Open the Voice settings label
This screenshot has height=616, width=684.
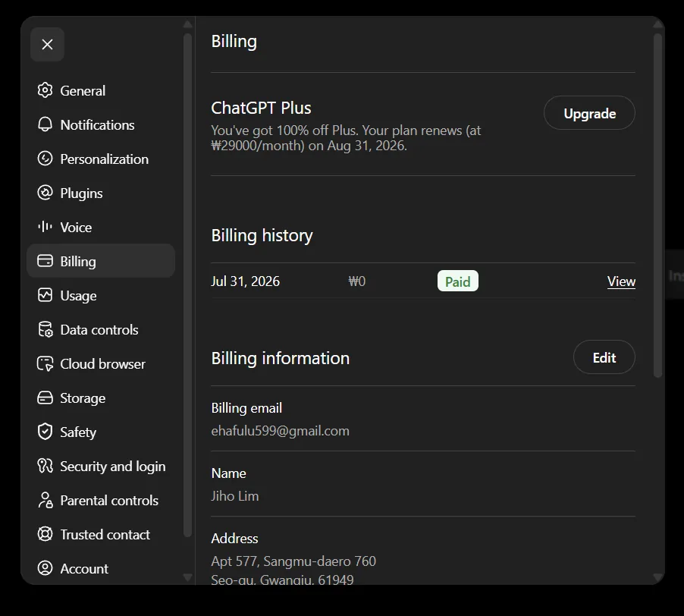pyautogui.click(x=76, y=228)
